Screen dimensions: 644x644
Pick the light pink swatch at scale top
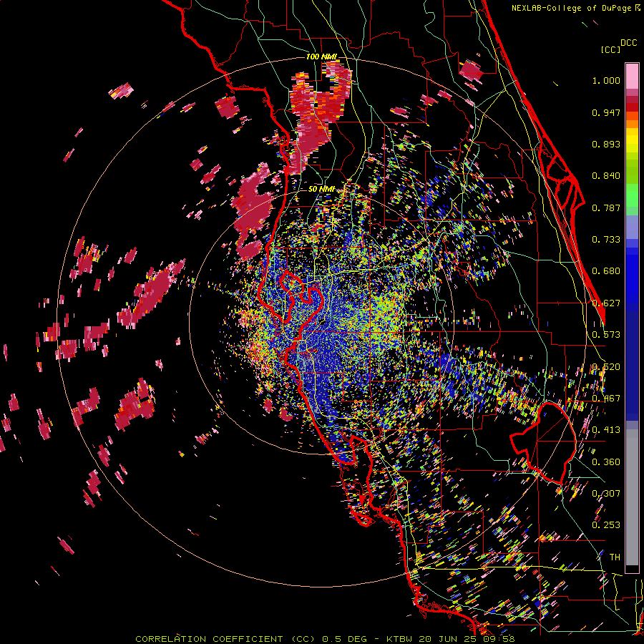632,76
